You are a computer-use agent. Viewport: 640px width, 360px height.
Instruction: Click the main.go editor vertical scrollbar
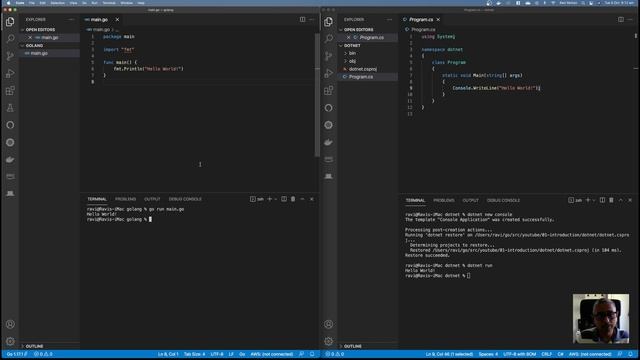click(x=317, y=95)
